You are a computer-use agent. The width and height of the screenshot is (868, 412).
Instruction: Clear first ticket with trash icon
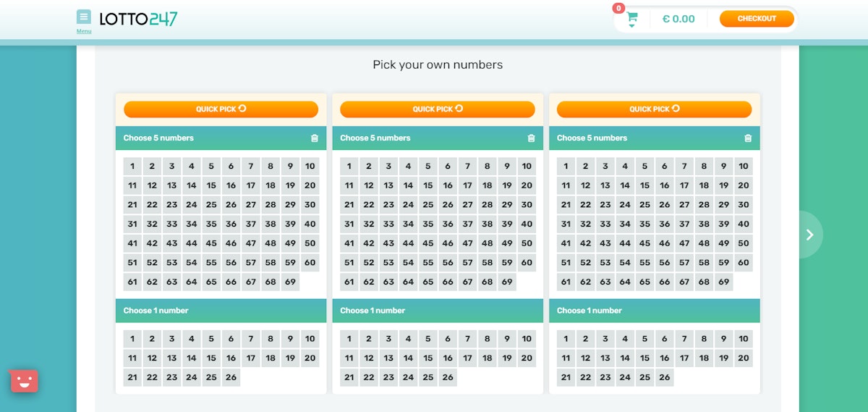(x=314, y=138)
